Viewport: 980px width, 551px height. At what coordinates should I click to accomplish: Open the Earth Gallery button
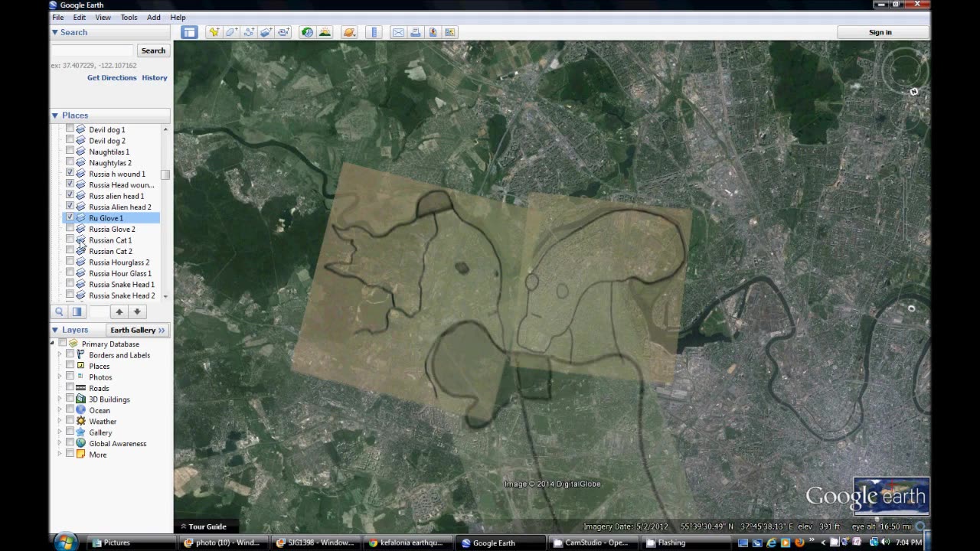click(x=138, y=330)
